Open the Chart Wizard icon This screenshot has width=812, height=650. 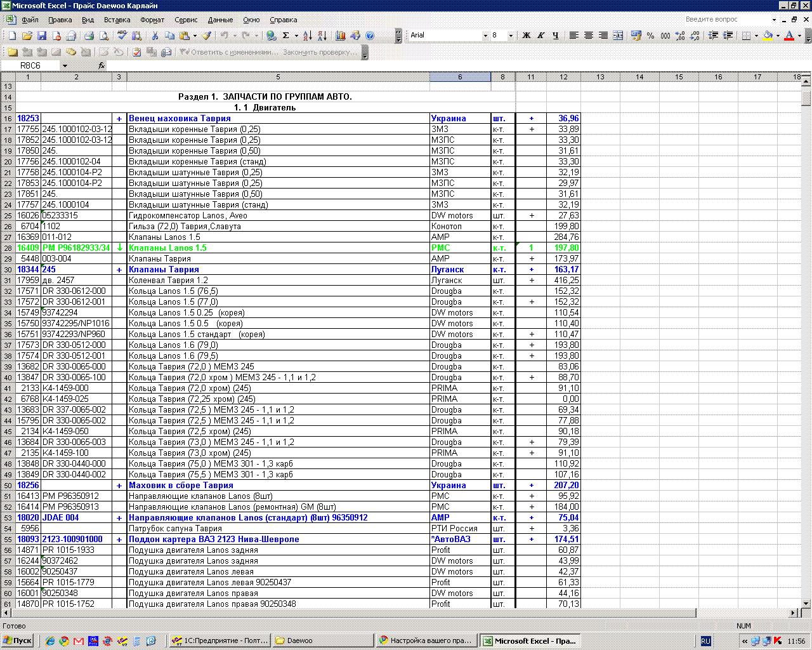coord(341,36)
